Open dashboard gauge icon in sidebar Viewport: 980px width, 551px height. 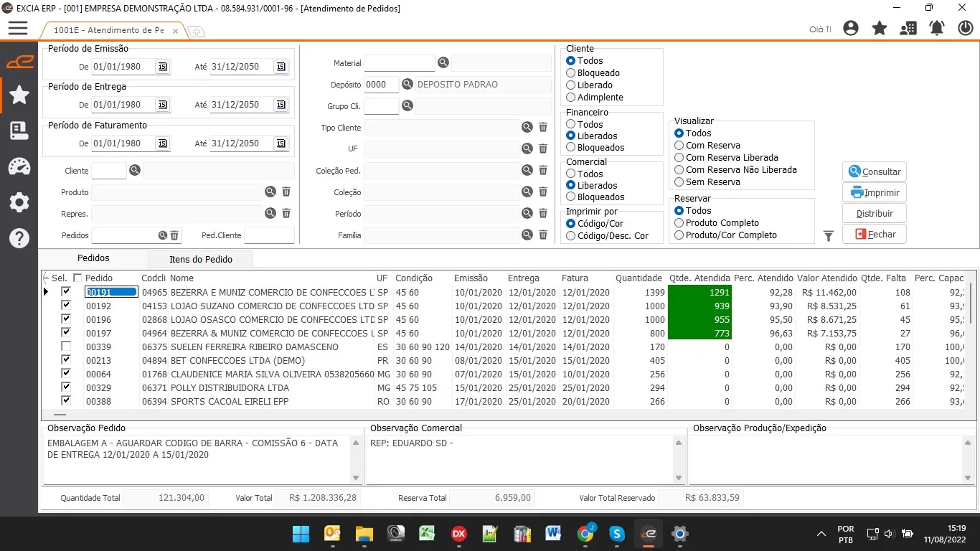[19, 166]
